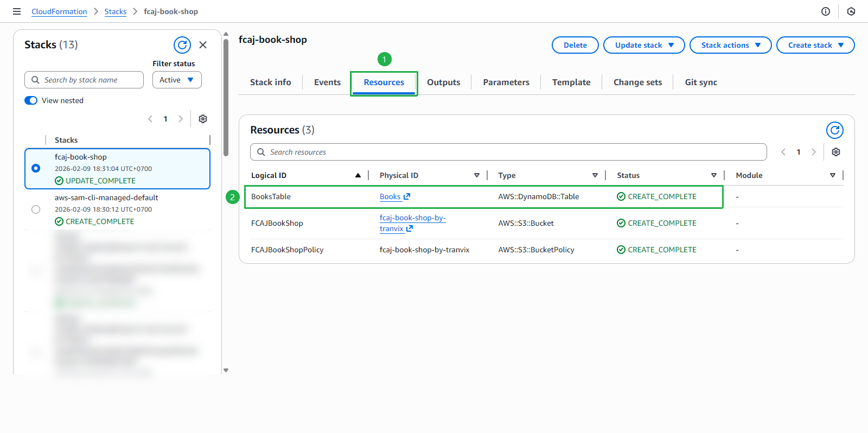Image resolution: width=868 pixels, height=433 pixels.
Task: Go to CloudFormation breadcrumb link
Action: click(x=59, y=11)
